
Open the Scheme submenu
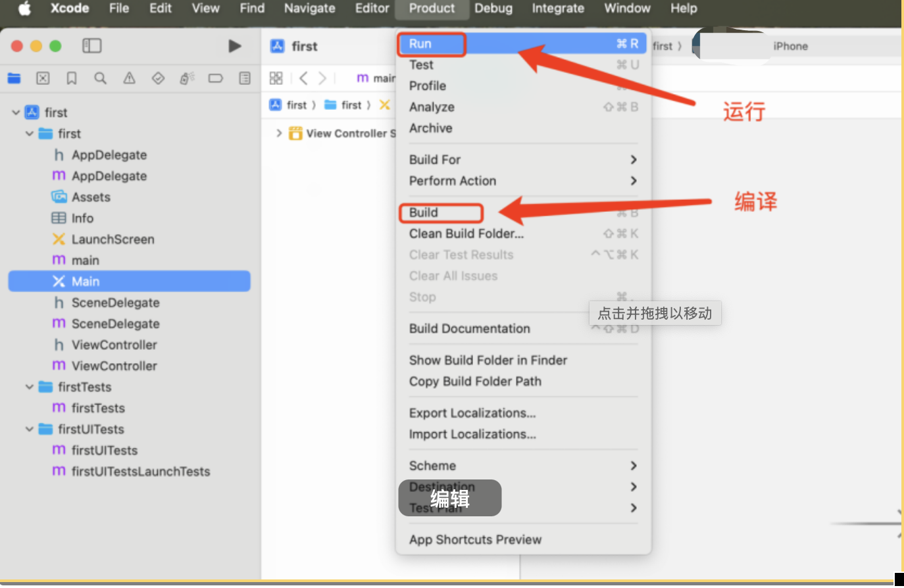[523, 466]
